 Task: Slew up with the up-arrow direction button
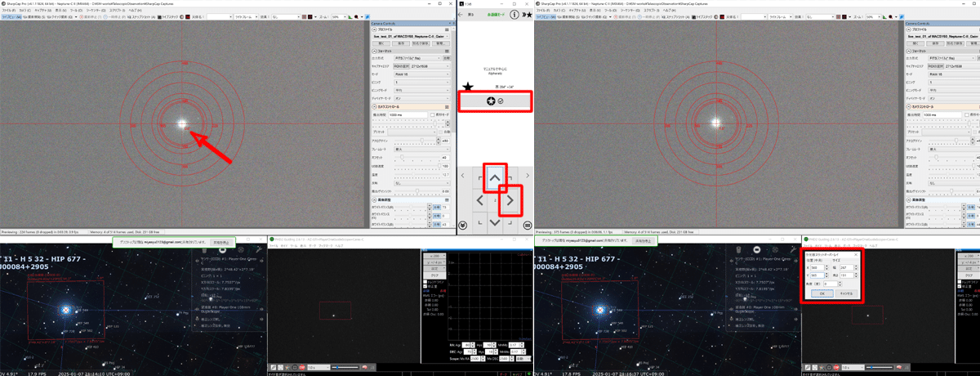coord(495,178)
